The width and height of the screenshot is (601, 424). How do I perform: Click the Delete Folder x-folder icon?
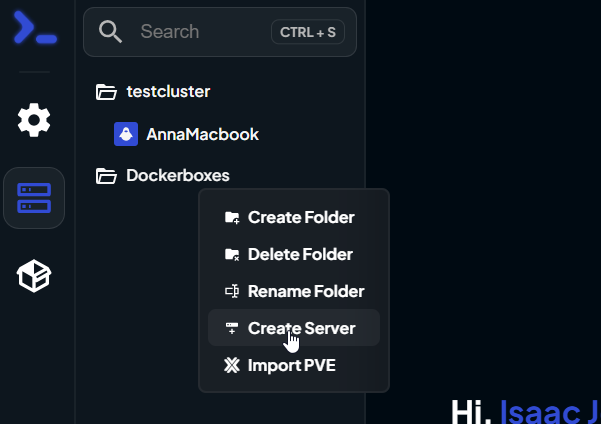pyautogui.click(x=232, y=255)
